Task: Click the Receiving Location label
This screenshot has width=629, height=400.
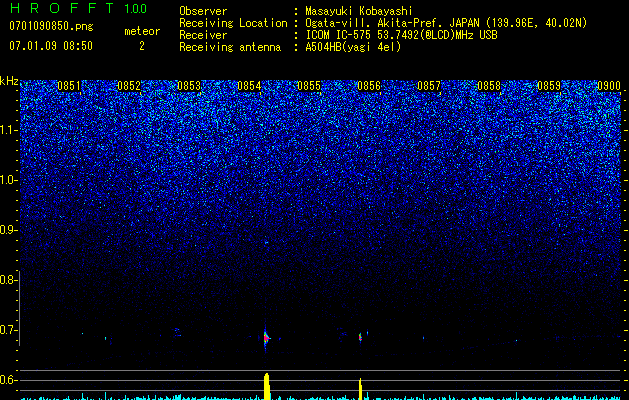Action: tap(233, 23)
